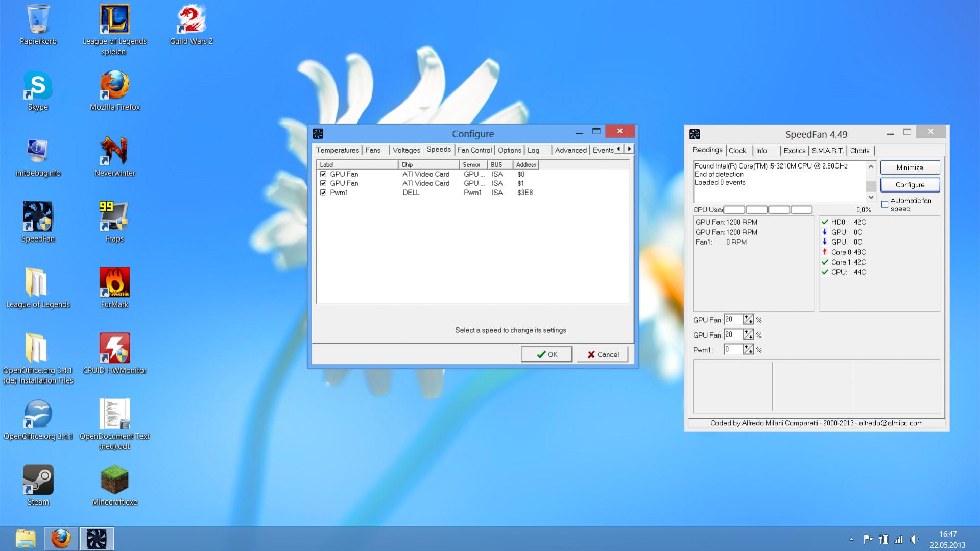Select League of Legends spielen shortcut

(114, 30)
